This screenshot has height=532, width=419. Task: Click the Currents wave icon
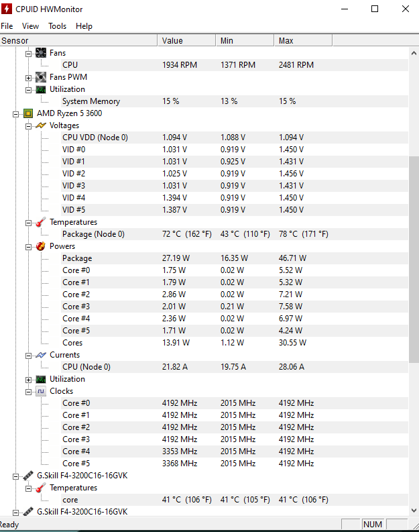pyautogui.click(x=41, y=355)
